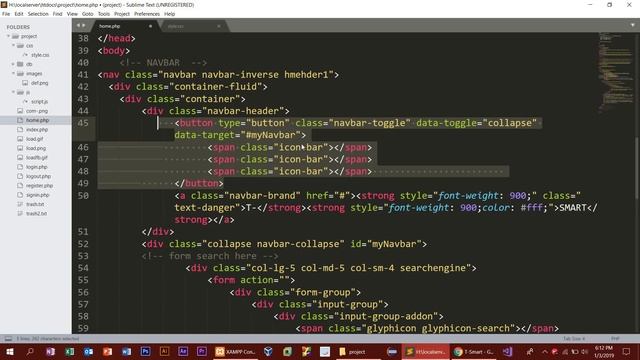Image resolution: width=640 pixels, height=360 pixels.
Task: Open the Project menu
Action: [x=122, y=14]
